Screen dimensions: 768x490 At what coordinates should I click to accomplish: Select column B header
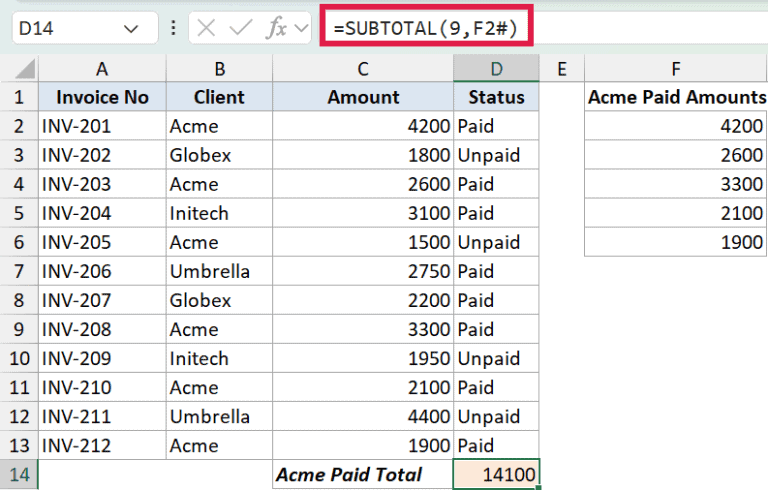coord(219,69)
